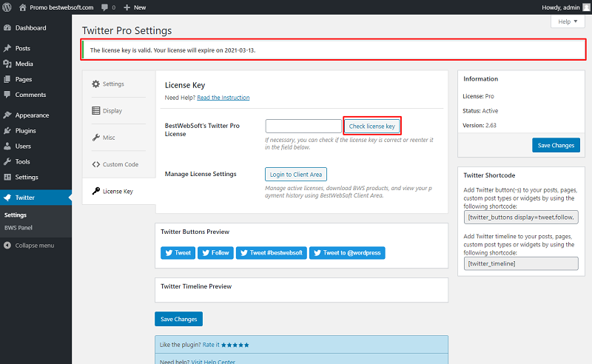Click the Check license key button
The width and height of the screenshot is (592, 364).
(372, 126)
